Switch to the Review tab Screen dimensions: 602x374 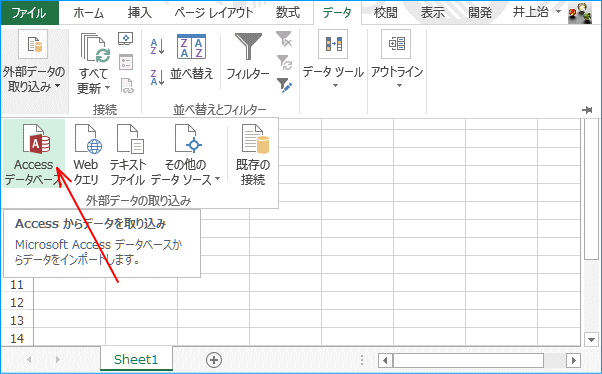point(386,13)
